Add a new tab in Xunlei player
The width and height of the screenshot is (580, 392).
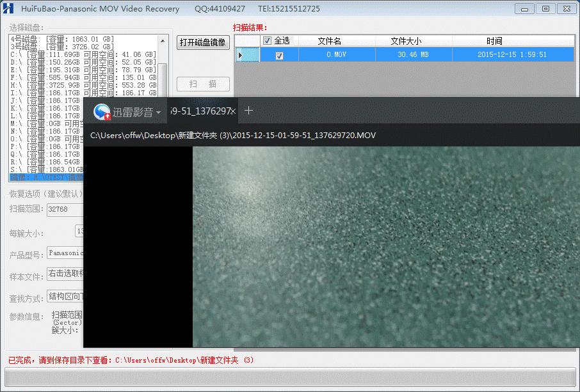(248, 111)
